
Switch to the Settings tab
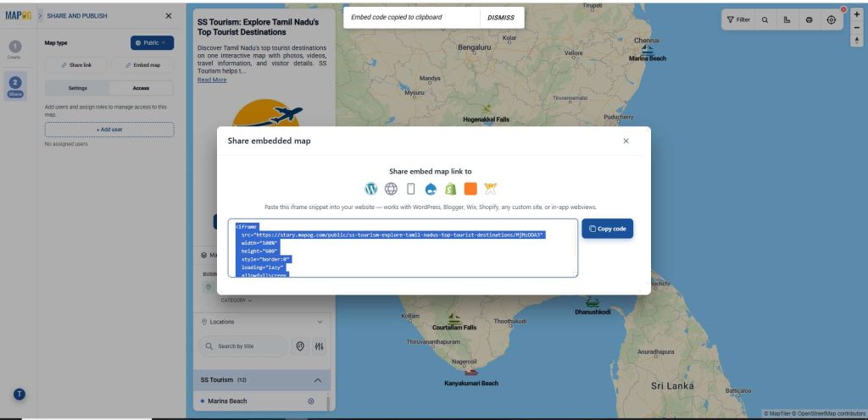(x=77, y=88)
